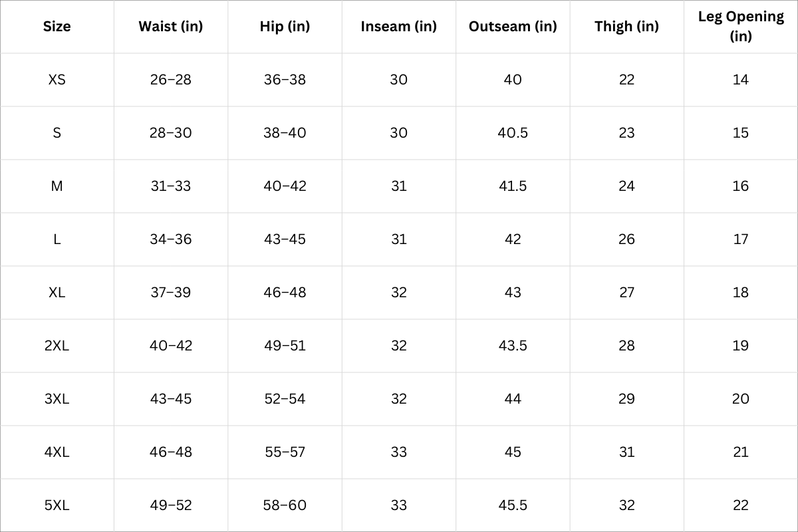Viewport: 798px width, 532px height.
Task: Click the Inseam (in) header cell
Action: [398, 27]
